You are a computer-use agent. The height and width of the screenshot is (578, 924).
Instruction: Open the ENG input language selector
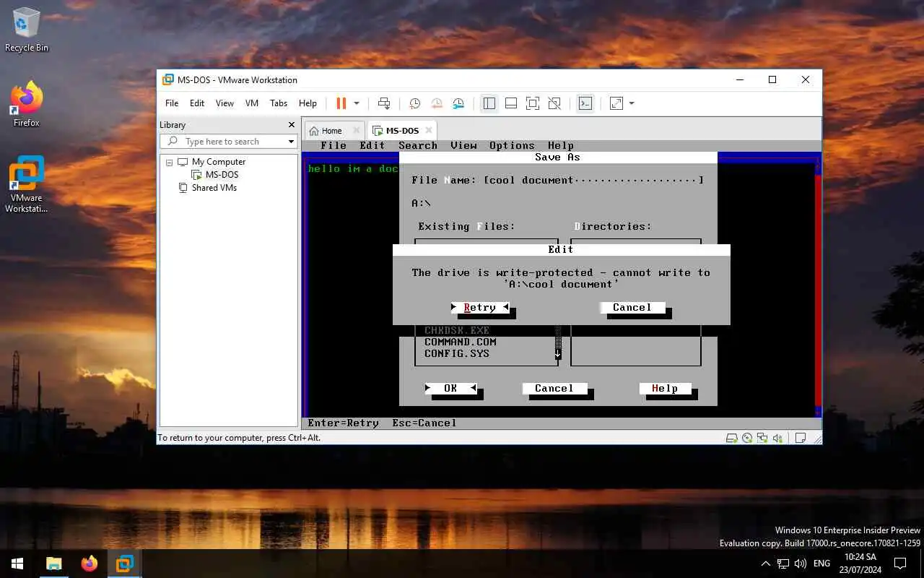pyautogui.click(x=821, y=564)
